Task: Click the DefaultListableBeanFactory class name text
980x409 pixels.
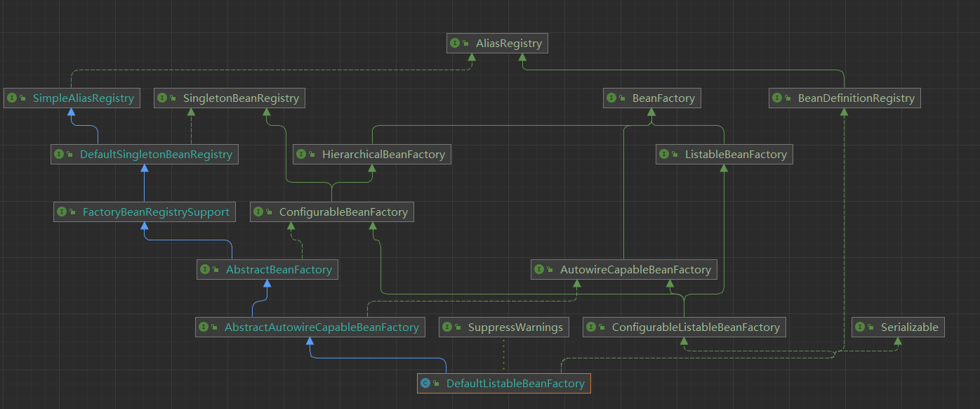Action: point(515,384)
